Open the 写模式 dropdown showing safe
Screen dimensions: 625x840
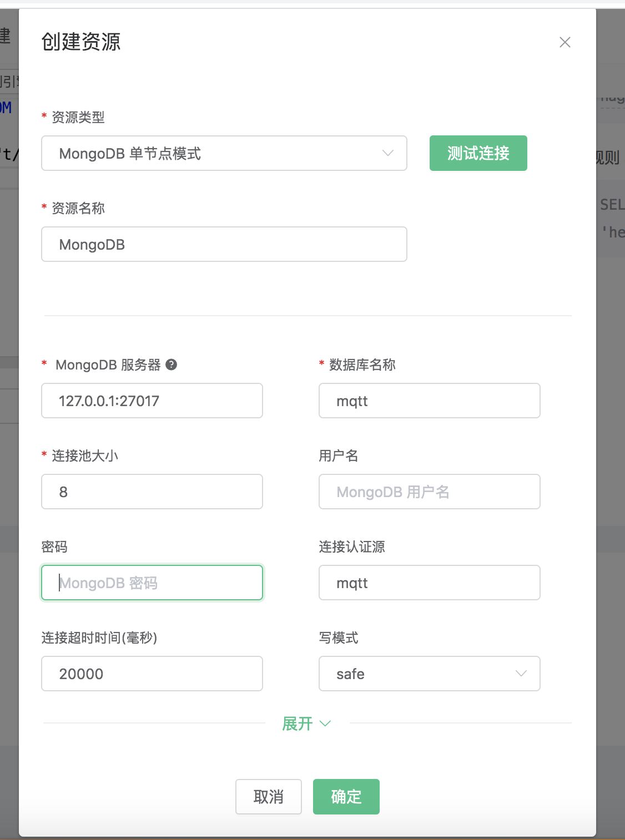pyautogui.click(x=429, y=674)
